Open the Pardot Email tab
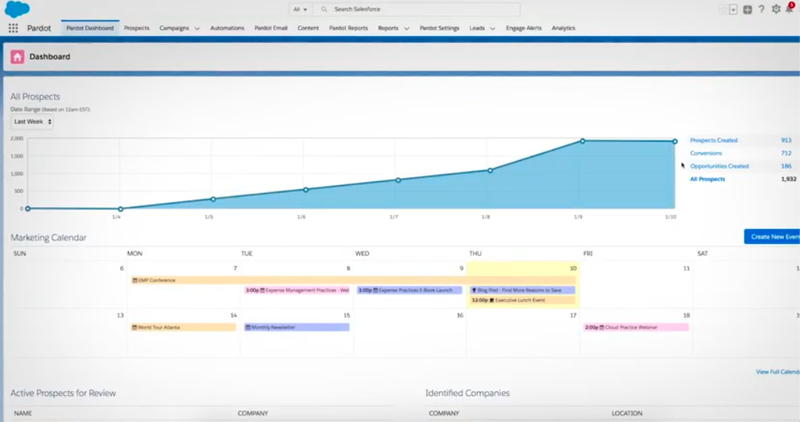The image size is (800, 422). (x=271, y=28)
